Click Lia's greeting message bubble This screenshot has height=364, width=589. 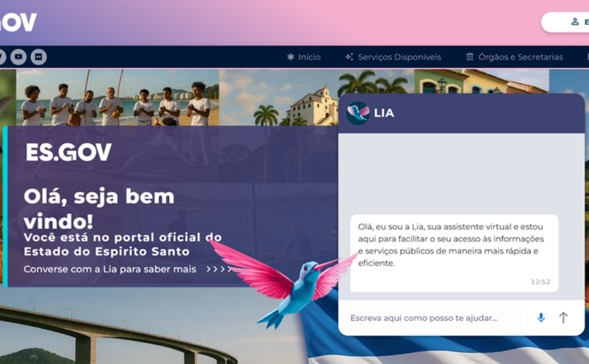(454, 254)
